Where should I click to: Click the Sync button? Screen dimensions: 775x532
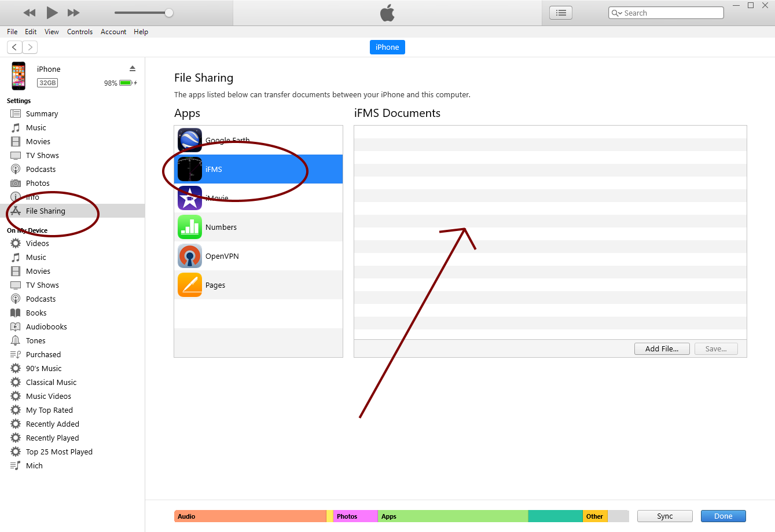coord(665,516)
